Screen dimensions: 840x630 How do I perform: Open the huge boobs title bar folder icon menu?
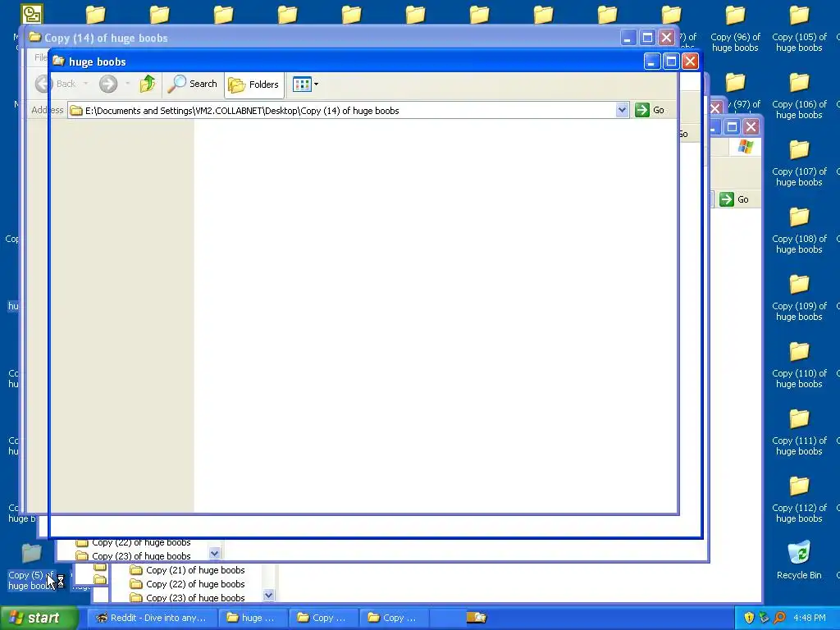(x=58, y=61)
